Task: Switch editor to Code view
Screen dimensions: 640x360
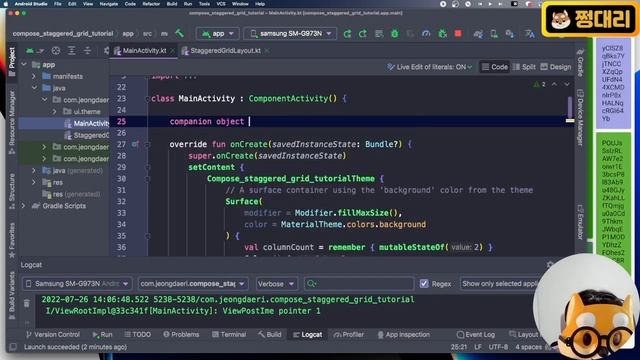Action: pyautogui.click(x=495, y=67)
